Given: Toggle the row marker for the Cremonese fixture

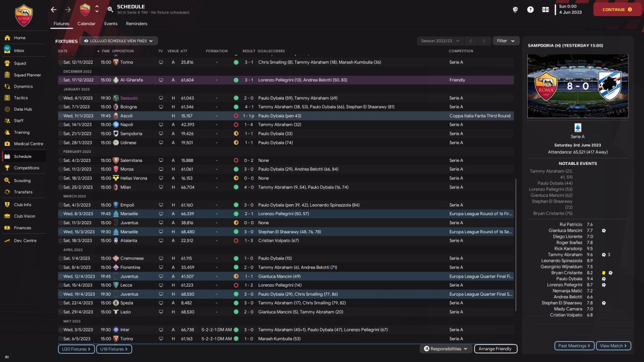Looking at the screenshot, I should click(x=60, y=258).
